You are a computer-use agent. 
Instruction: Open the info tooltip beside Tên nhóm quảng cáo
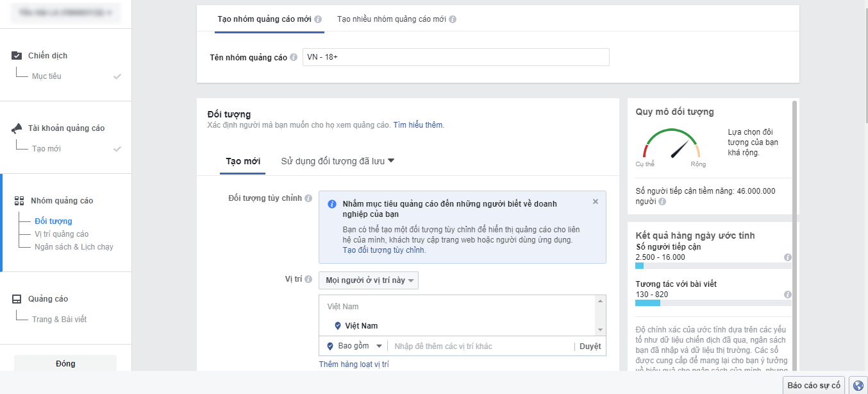[294, 57]
